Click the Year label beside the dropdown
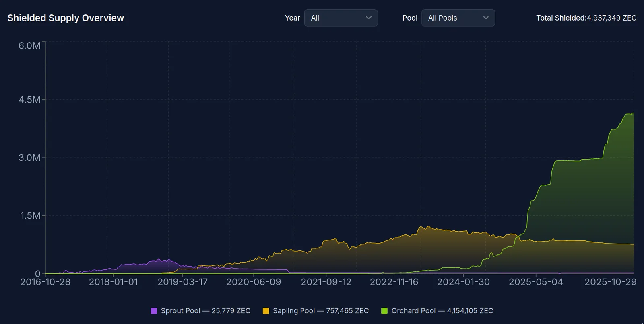The width and height of the screenshot is (644, 324). [293, 18]
